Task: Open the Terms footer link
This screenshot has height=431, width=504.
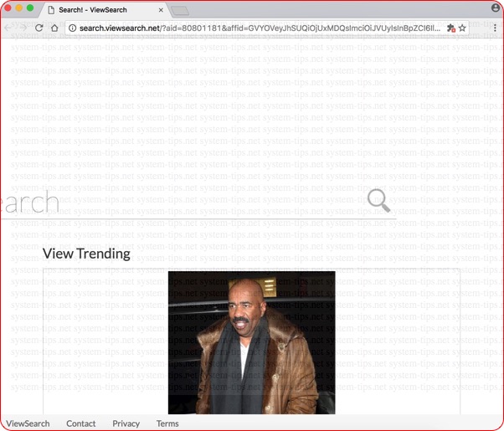Action: click(x=167, y=423)
